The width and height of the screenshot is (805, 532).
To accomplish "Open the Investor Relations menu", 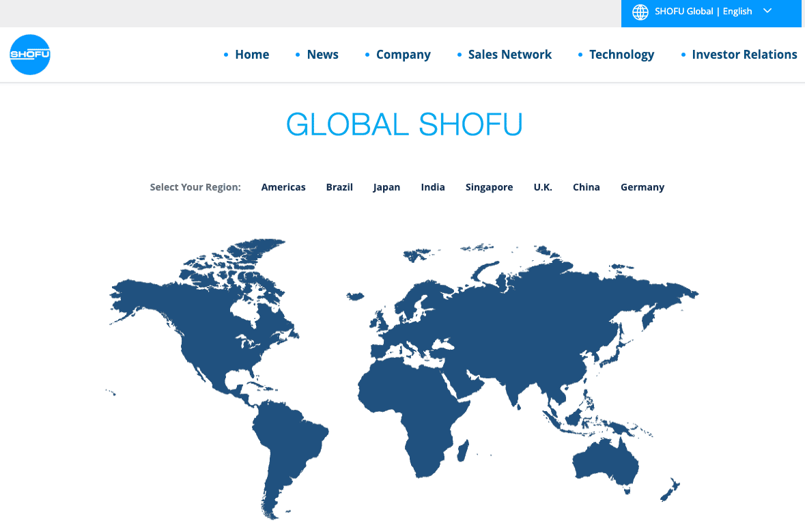I will click(744, 55).
